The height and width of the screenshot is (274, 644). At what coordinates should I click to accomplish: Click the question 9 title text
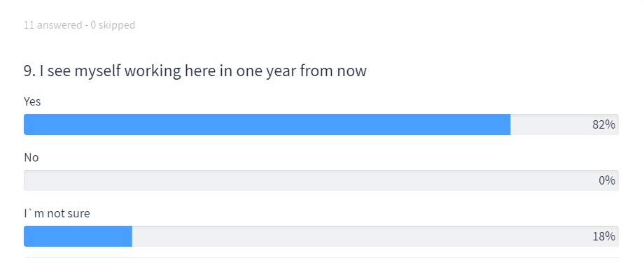click(195, 71)
